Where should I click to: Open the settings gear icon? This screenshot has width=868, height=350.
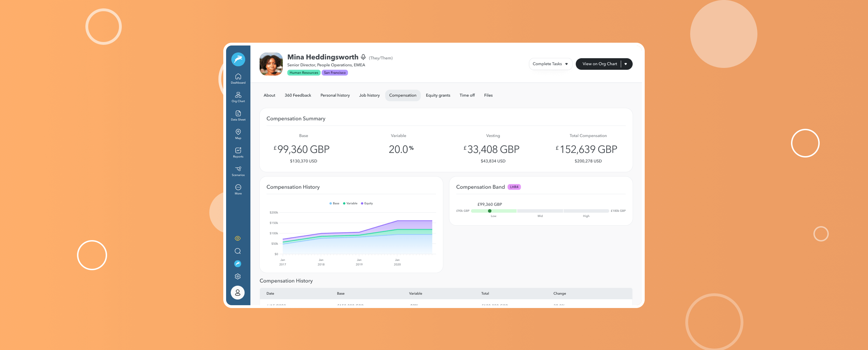coord(238,276)
